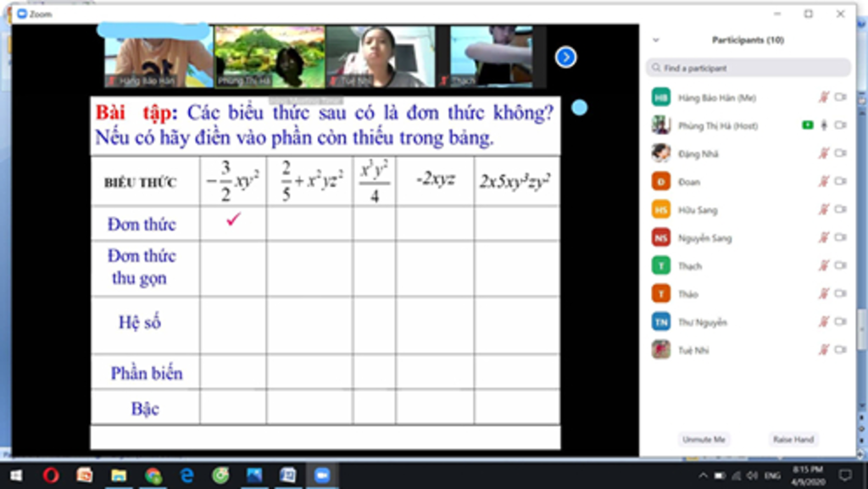The image size is (868, 489).
Task: Click the 'Phần biến' row label on the slide
Action: coord(147,374)
